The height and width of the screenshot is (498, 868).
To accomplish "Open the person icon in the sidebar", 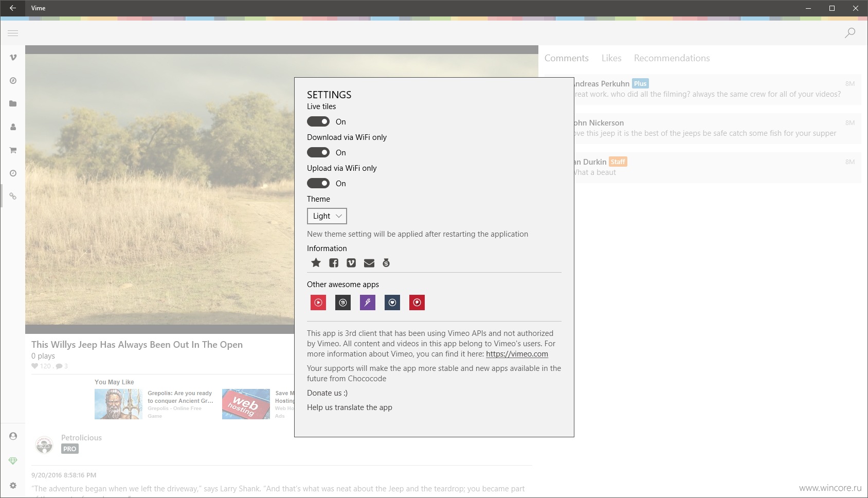I will click(13, 127).
